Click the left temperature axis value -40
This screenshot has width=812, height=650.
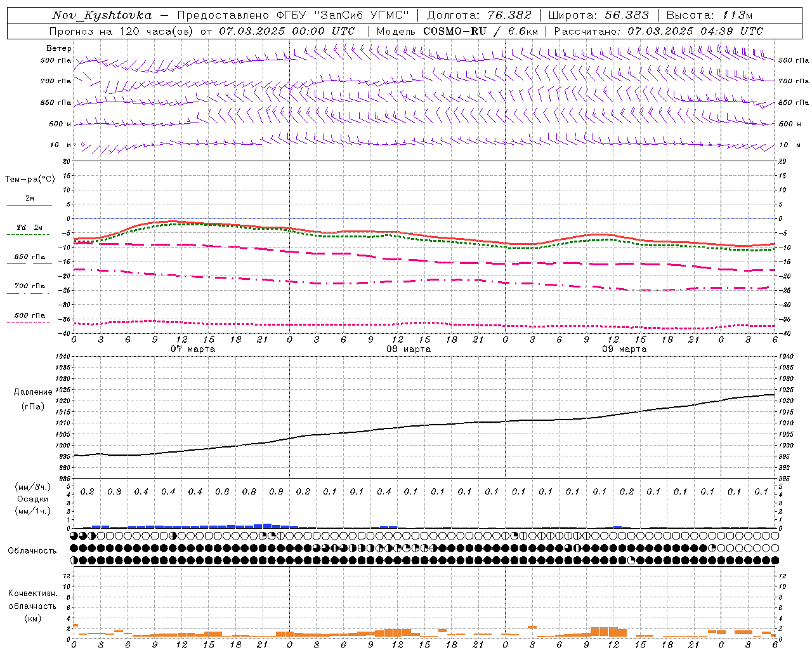pyautogui.click(x=64, y=333)
